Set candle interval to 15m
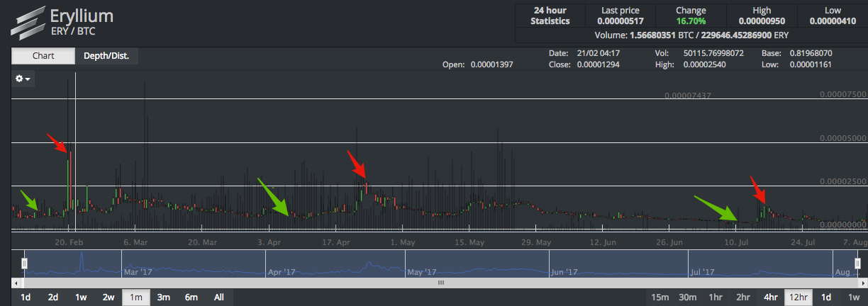The height and width of the screenshot is (306, 868). point(660,297)
